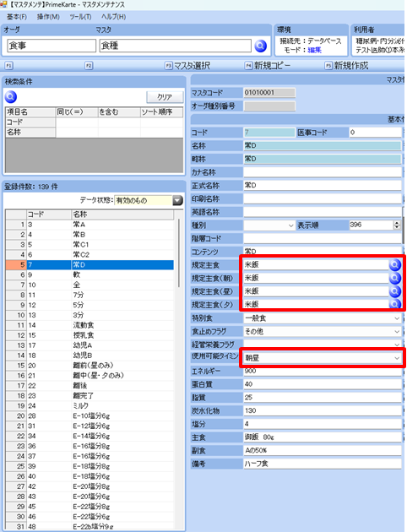
Task: Expand the 食止めフラグ dropdown
Action: click(x=397, y=332)
